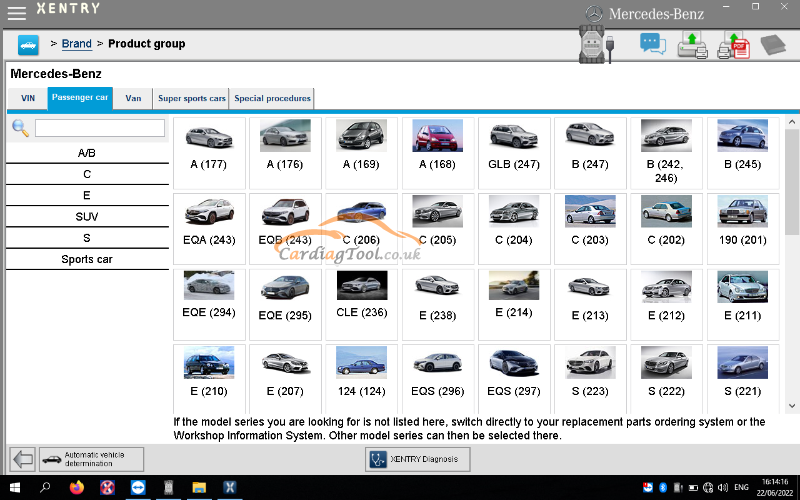Filter by E category

[87, 195]
